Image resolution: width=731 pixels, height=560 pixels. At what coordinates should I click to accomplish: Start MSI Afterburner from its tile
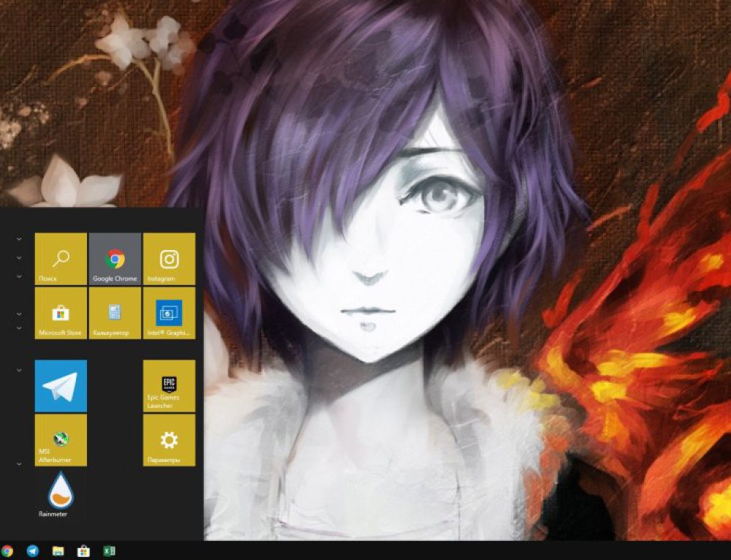coord(60,440)
